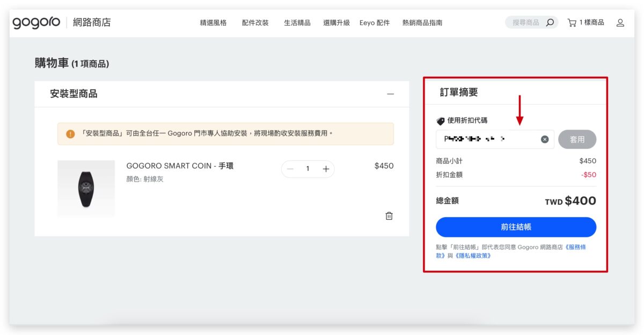The width and height of the screenshot is (644, 335).
Task: Open the Smart Coin wristband thumbnail
Action: (86, 188)
